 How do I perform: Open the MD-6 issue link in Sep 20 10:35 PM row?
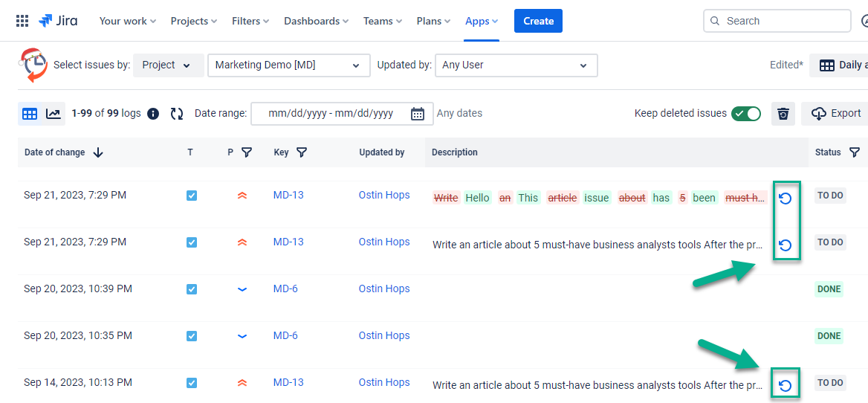[x=285, y=335]
